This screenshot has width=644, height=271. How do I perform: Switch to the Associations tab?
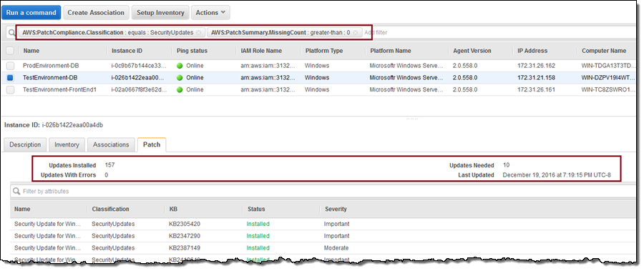[111, 144]
